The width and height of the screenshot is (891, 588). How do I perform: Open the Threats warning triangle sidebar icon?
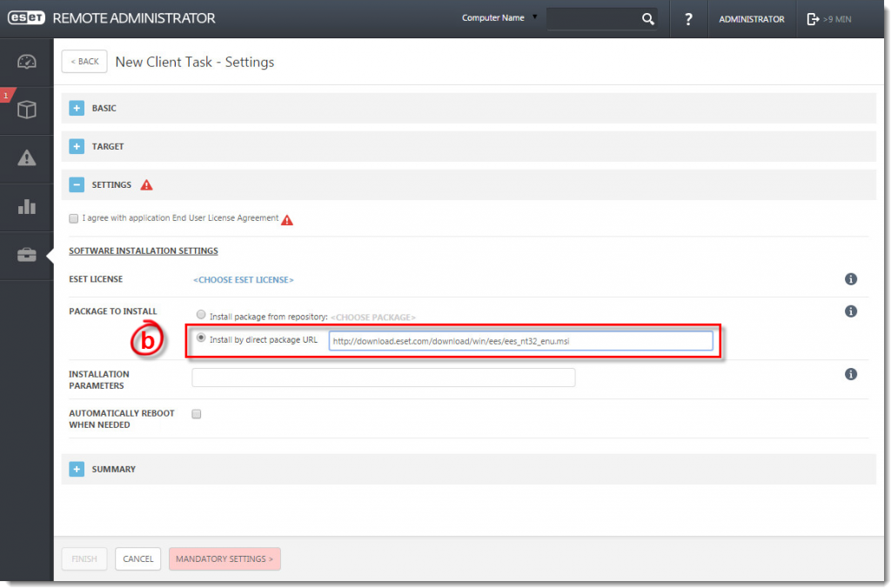[x=27, y=158]
